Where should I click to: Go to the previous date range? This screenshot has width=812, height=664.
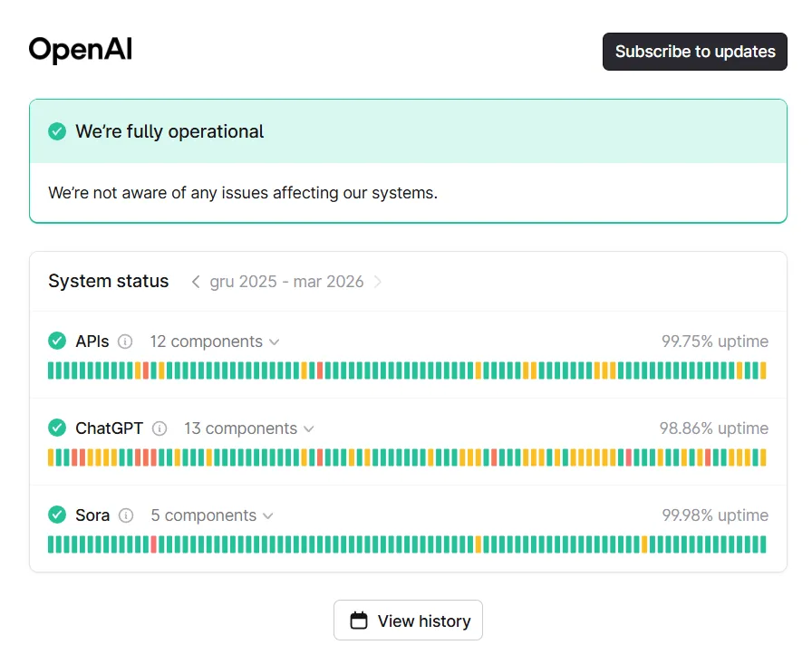click(x=195, y=282)
